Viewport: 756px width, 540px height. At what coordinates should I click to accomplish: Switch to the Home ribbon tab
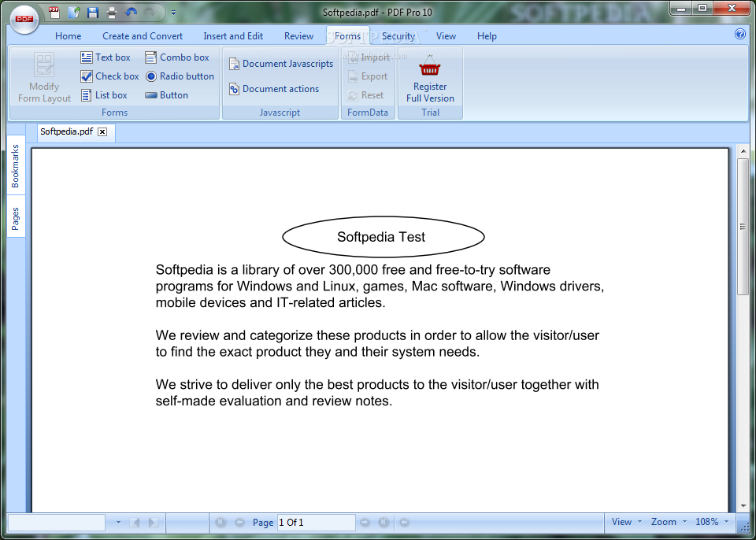(68, 36)
